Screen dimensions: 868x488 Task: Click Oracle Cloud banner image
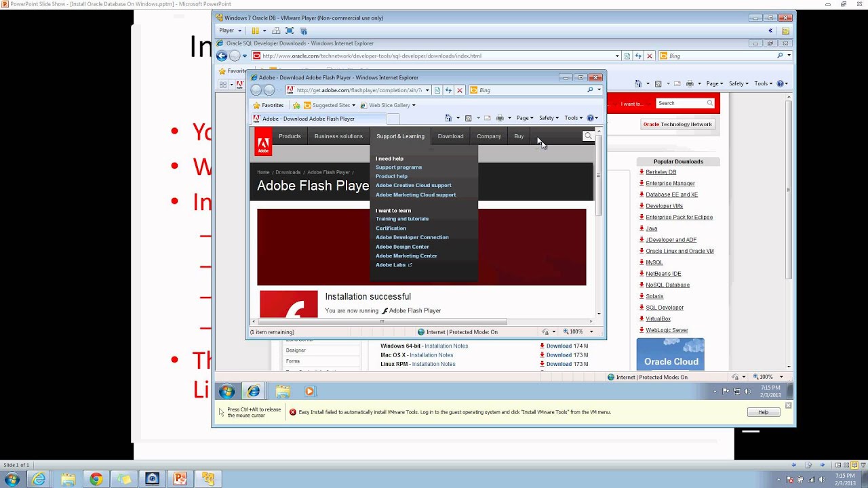(x=671, y=354)
